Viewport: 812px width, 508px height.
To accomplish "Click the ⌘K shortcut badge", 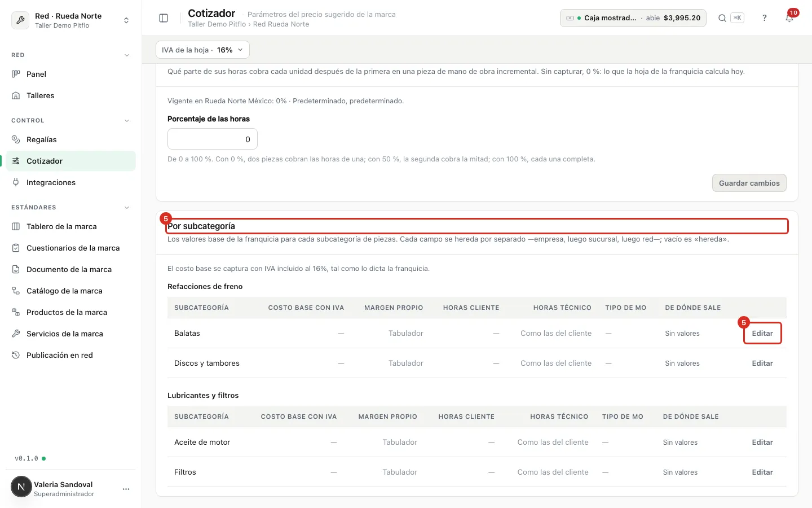I will [737, 18].
